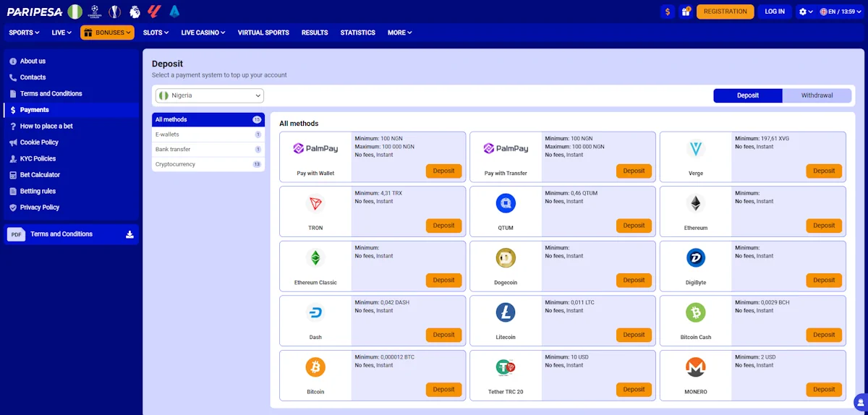
Task: Open Cookie Policy in sidebar
Action: 71,142
